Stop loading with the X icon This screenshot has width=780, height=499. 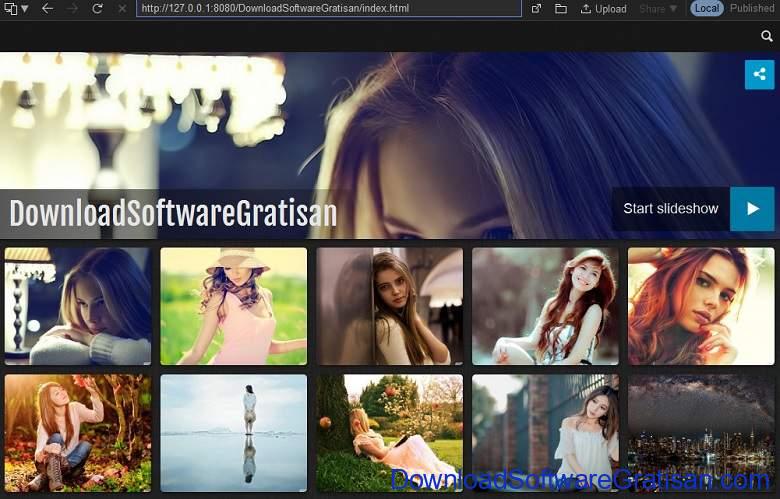[x=122, y=8]
